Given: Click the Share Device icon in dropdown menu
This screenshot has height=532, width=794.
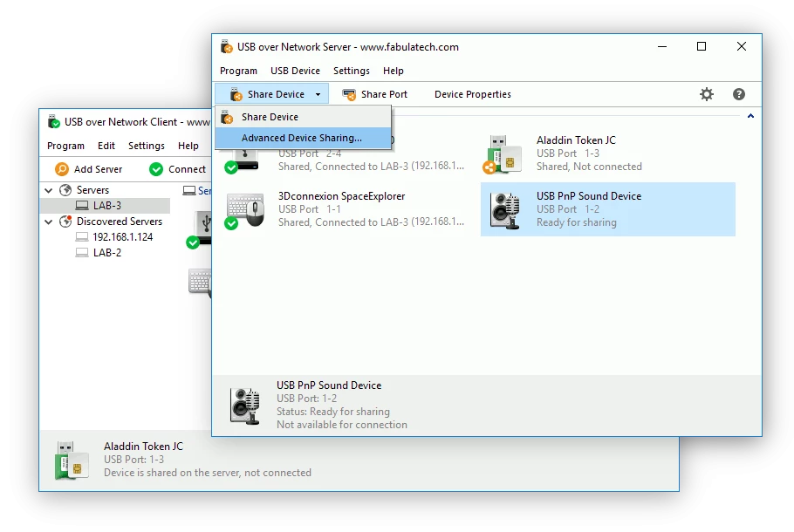Looking at the screenshot, I should (227, 117).
